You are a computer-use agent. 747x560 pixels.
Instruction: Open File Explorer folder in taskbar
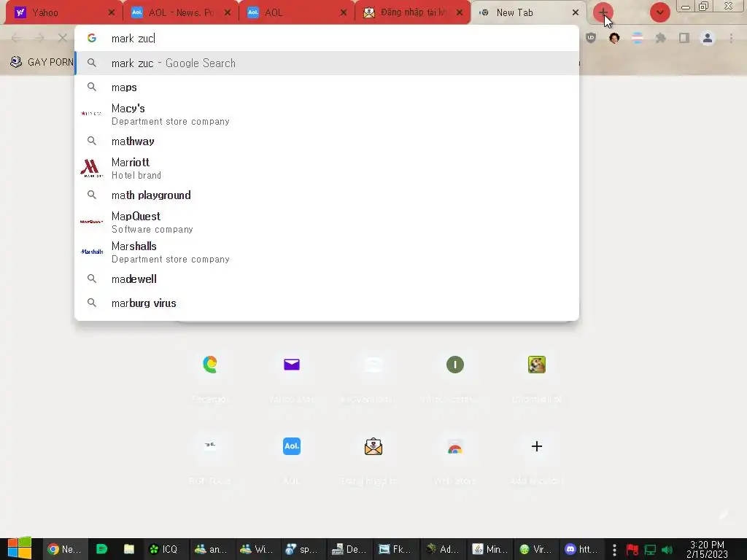pos(129,550)
